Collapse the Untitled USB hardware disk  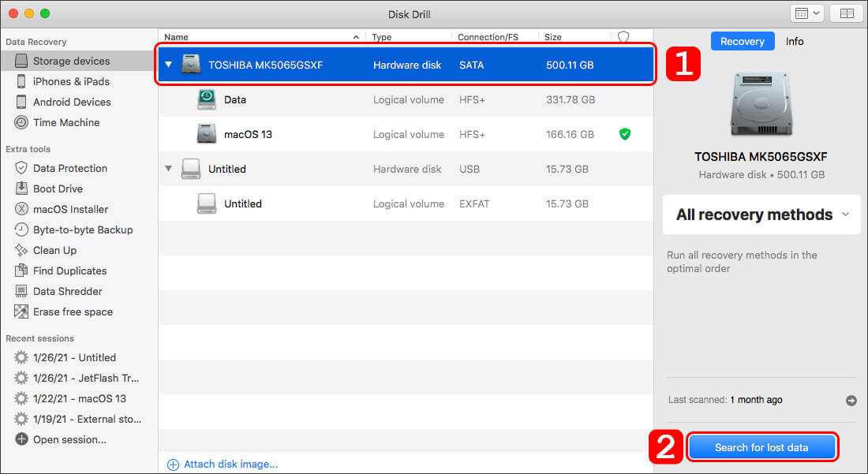[x=168, y=169]
